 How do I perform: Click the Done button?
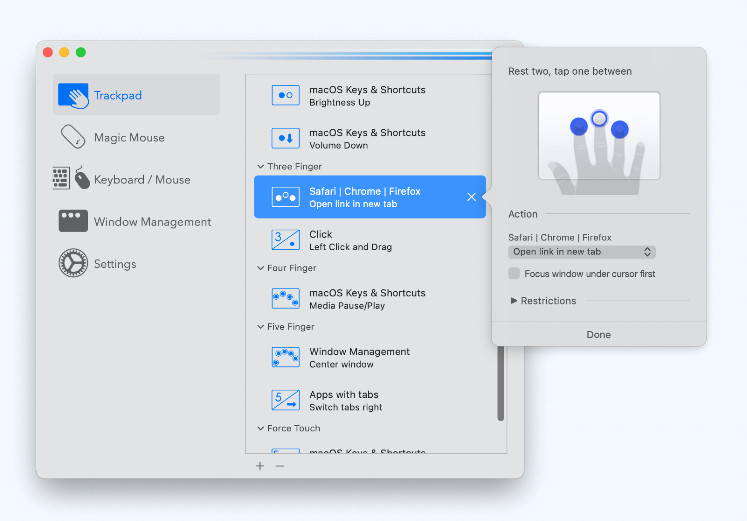(x=598, y=334)
